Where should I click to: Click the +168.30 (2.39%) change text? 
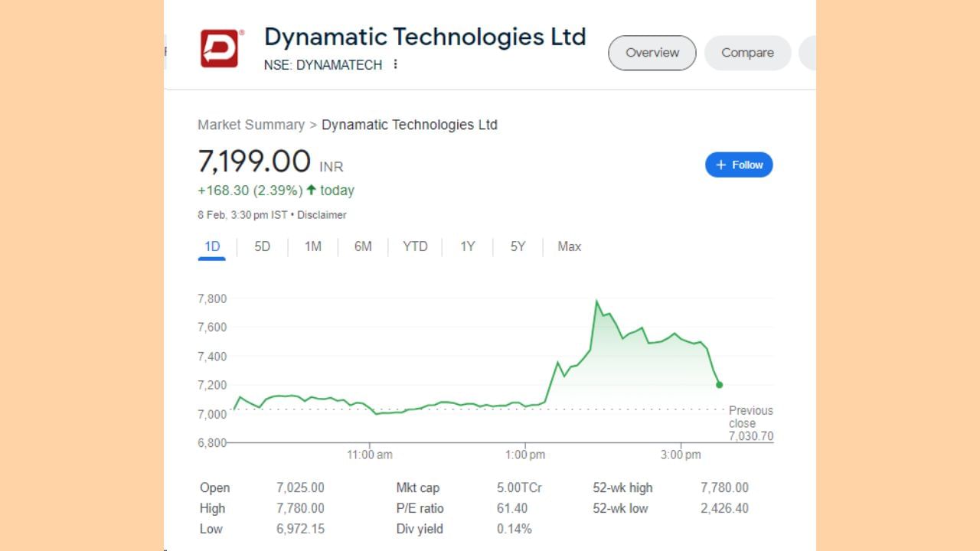pyautogui.click(x=250, y=191)
